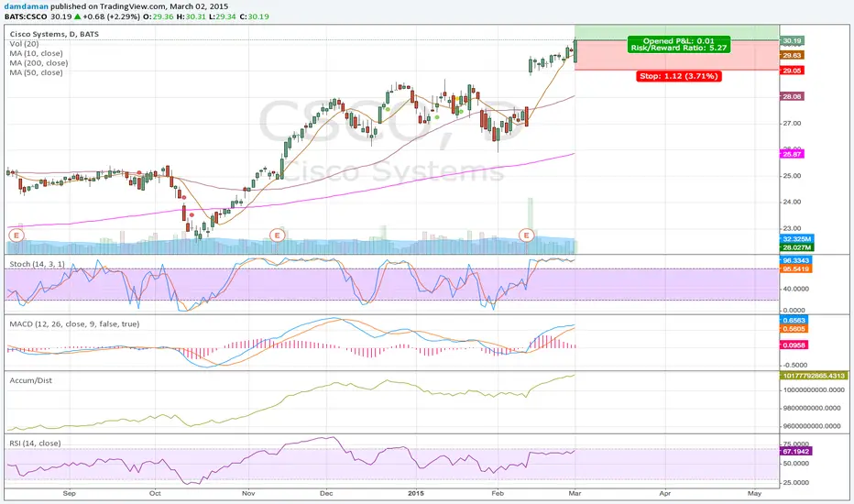Click the 25.00 price axis label
Viewport: 854px width, 504px height.
(x=793, y=175)
